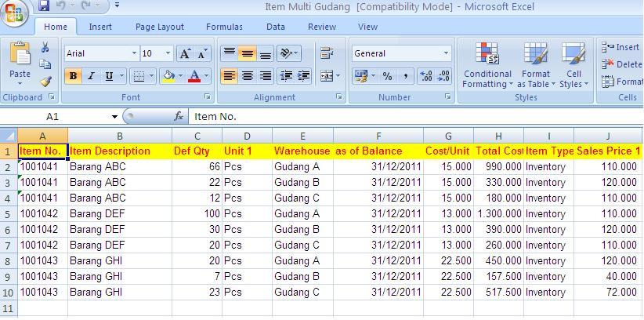Set Bottom Align vertical alignment
Screen dimensions: 644x320
[266, 53]
